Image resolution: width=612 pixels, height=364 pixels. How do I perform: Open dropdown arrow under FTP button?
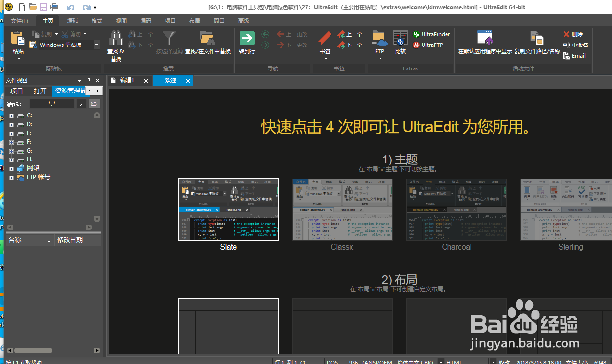pyautogui.click(x=379, y=59)
